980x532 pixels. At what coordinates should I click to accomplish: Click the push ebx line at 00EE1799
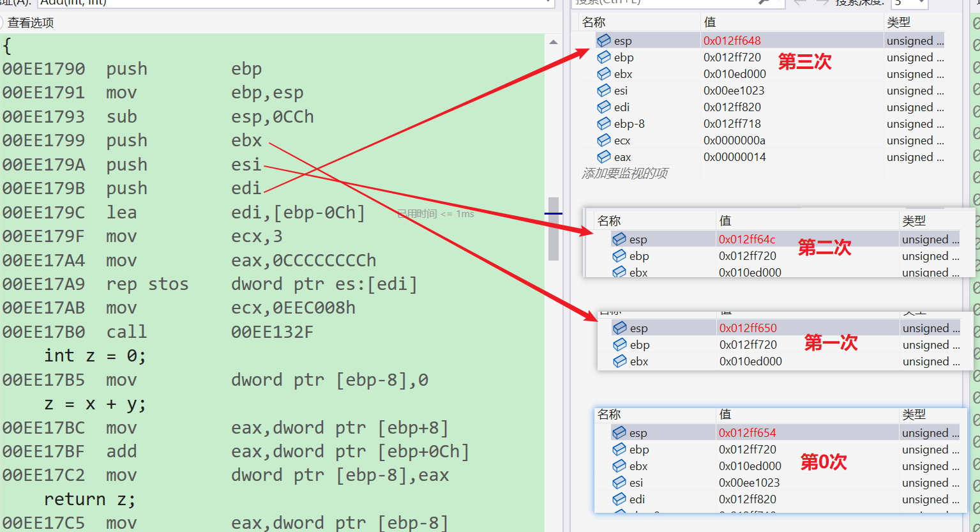(132, 141)
